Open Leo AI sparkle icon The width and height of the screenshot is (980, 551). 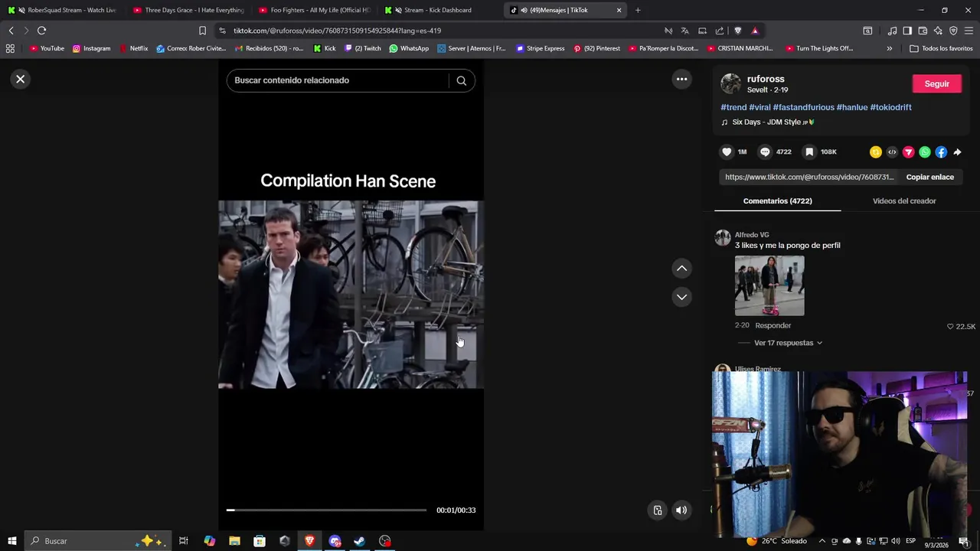point(938,31)
